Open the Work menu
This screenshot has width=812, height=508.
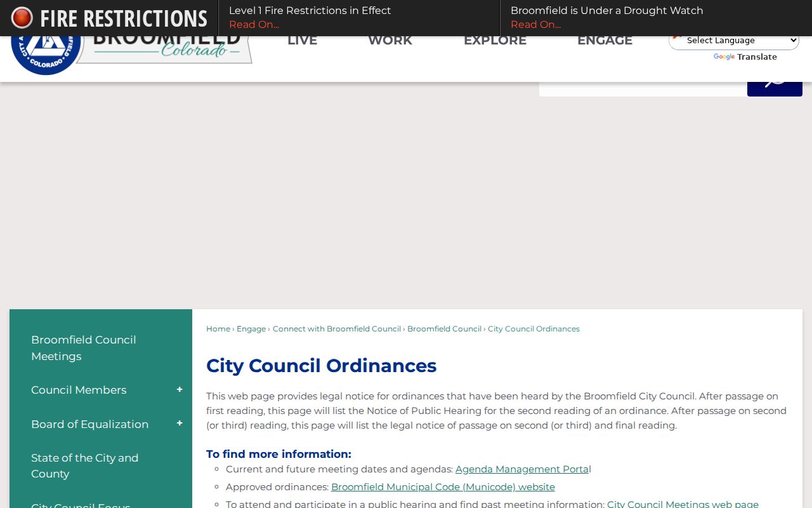(390, 41)
